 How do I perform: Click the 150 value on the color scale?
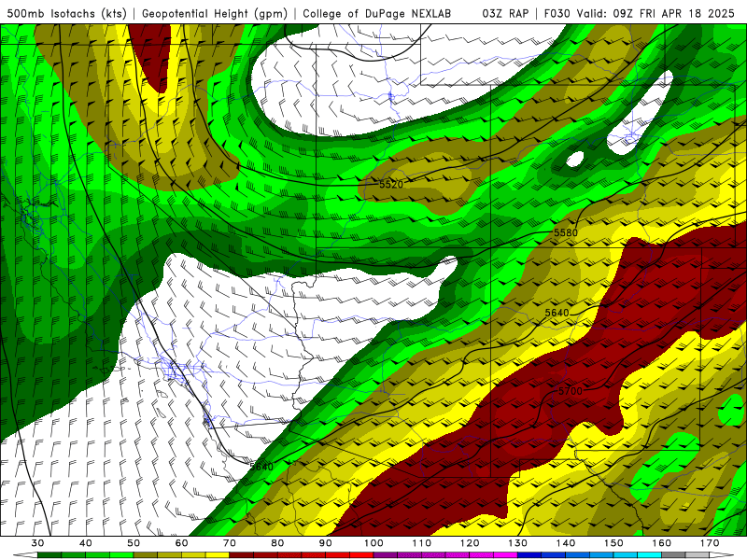point(613,543)
